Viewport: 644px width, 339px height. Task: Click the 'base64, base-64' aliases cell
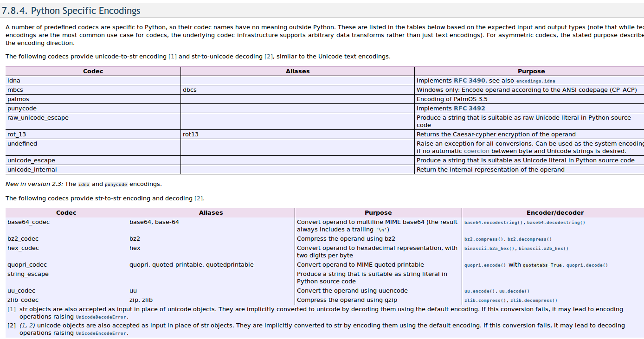click(211, 226)
